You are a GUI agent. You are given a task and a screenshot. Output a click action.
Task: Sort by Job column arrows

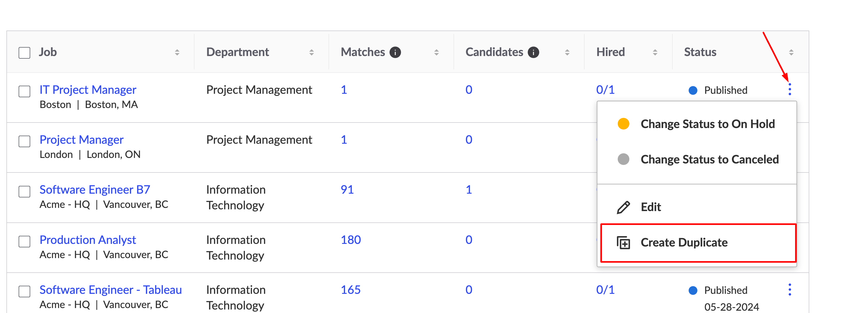tap(177, 53)
